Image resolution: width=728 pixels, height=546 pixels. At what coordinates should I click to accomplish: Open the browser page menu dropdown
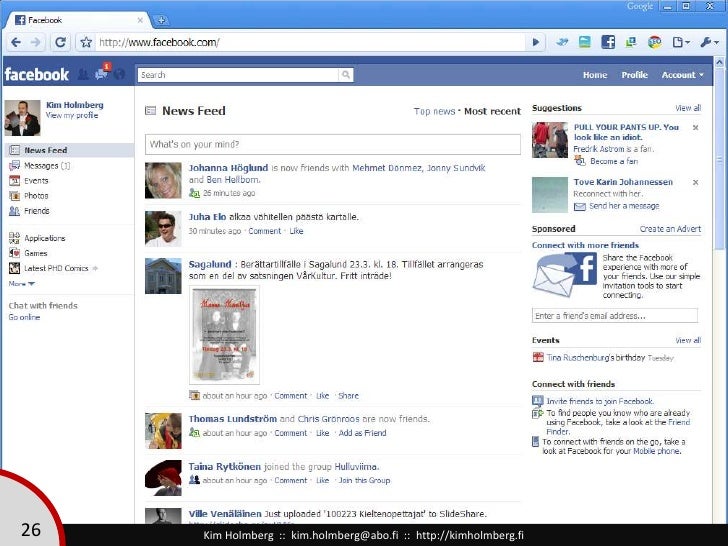[682, 42]
